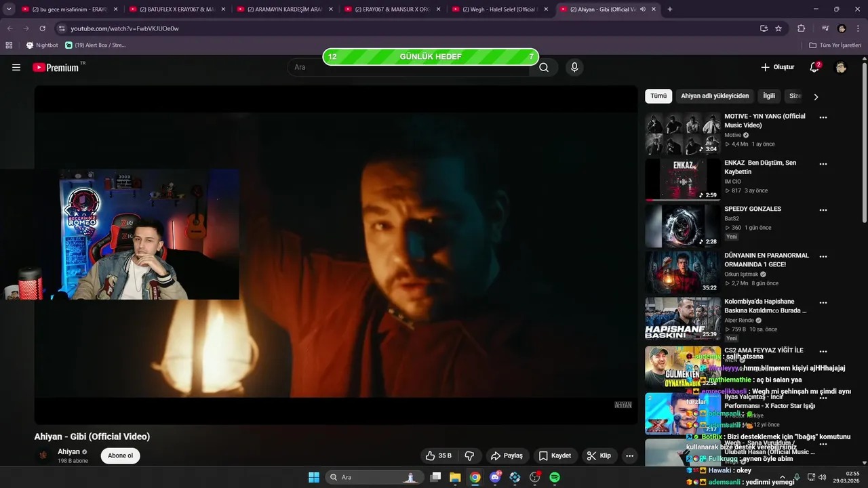Focus the YouTube search field
The height and width of the screenshot is (488, 868).
[x=410, y=67]
